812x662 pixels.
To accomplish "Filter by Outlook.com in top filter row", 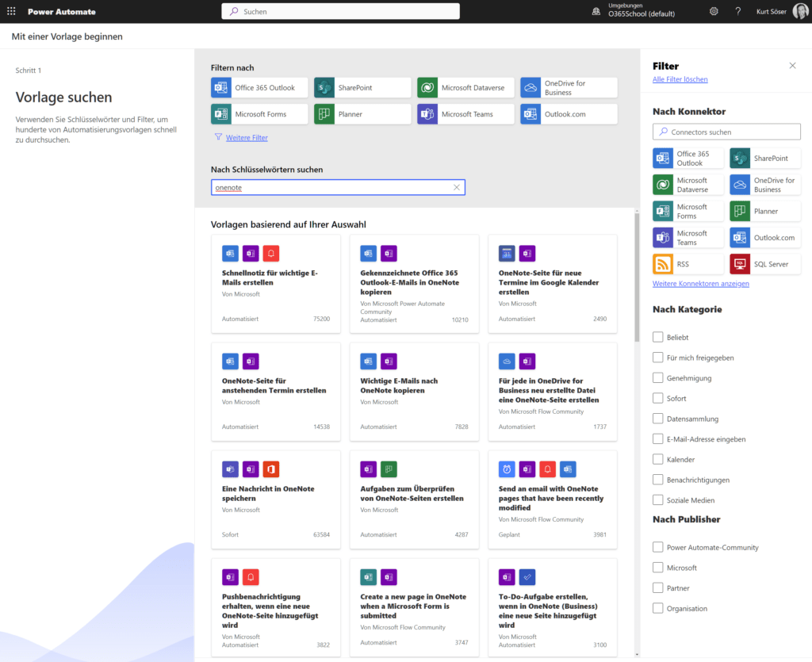I will 569,114.
